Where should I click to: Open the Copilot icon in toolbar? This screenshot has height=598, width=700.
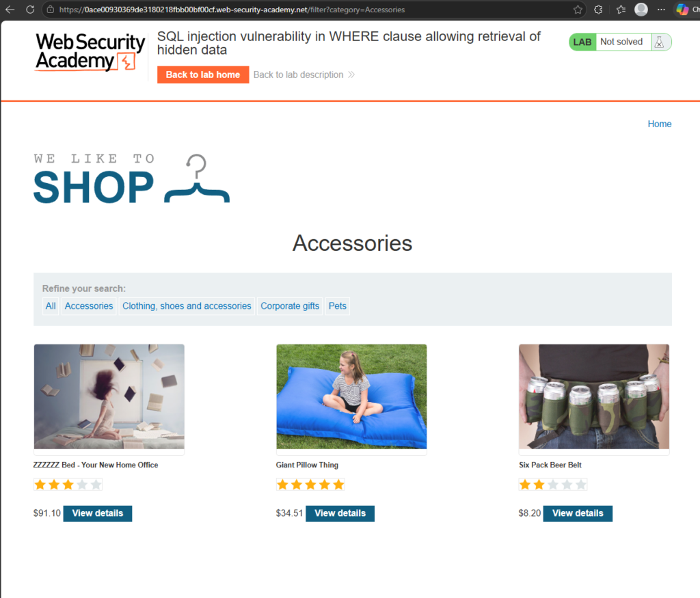[x=682, y=10]
